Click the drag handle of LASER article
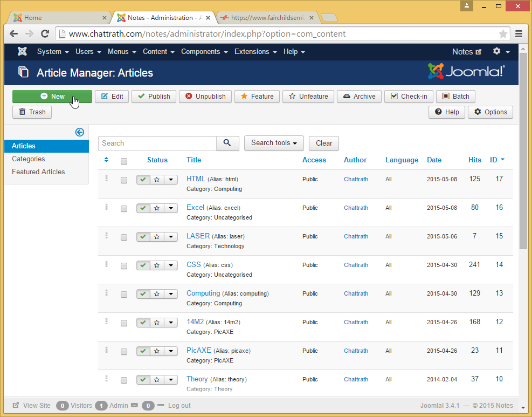Image resolution: width=532 pixels, height=417 pixels. pyautogui.click(x=107, y=236)
